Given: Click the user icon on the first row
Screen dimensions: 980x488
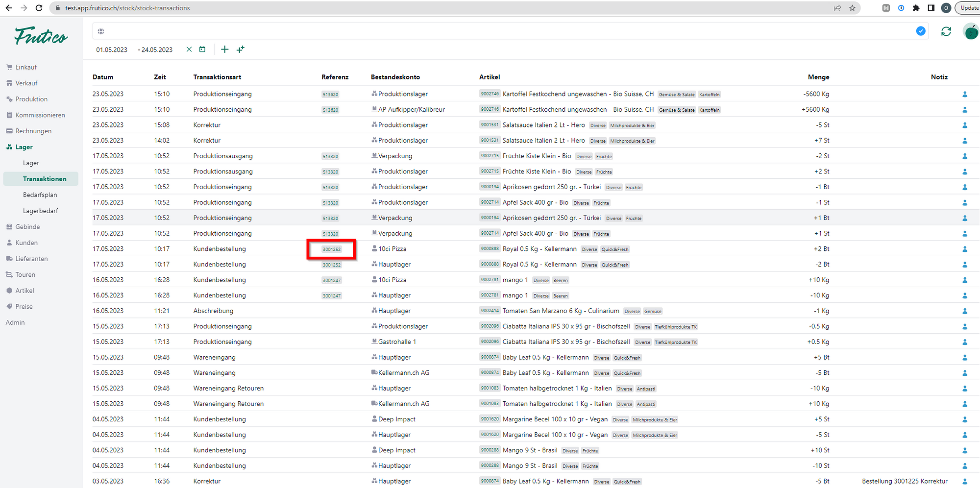Looking at the screenshot, I should (x=965, y=94).
